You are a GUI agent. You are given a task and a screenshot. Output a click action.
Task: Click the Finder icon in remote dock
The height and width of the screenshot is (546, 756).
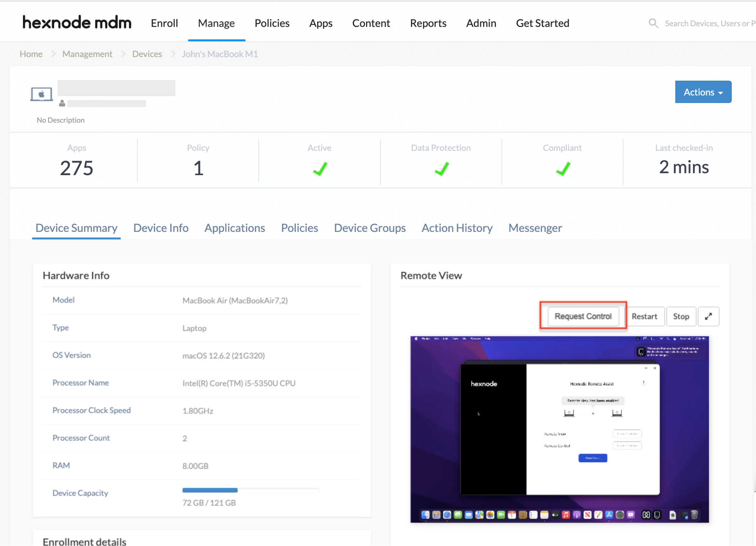pyautogui.click(x=425, y=515)
